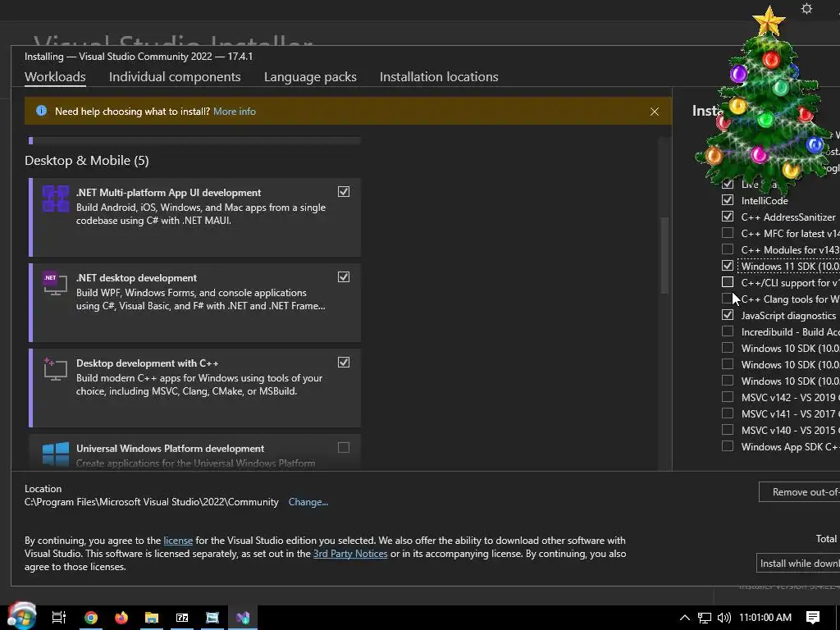Click the Universal Windows Platform logo icon
840x630 pixels.
point(56,454)
